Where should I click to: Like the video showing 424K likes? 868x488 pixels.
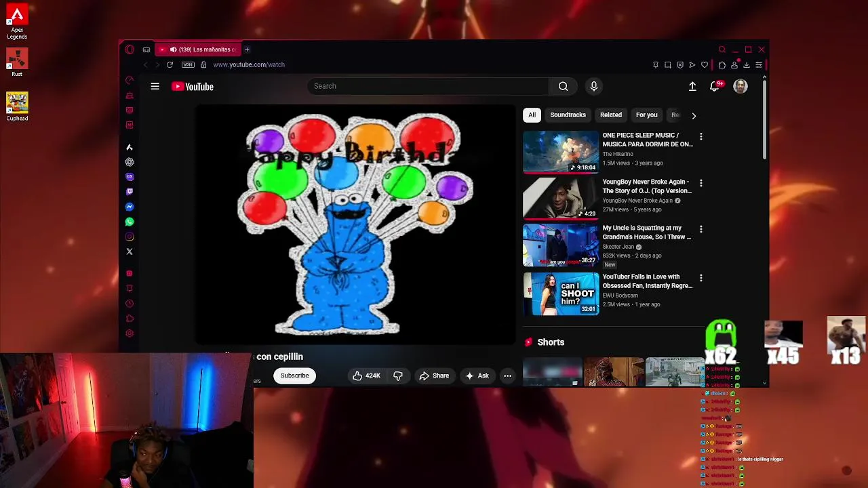point(367,375)
